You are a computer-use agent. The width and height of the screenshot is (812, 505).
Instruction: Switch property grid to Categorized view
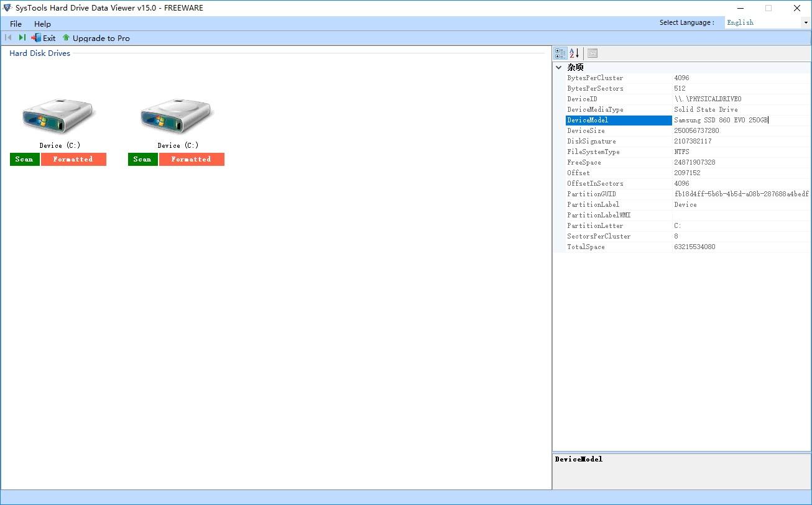point(560,53)
